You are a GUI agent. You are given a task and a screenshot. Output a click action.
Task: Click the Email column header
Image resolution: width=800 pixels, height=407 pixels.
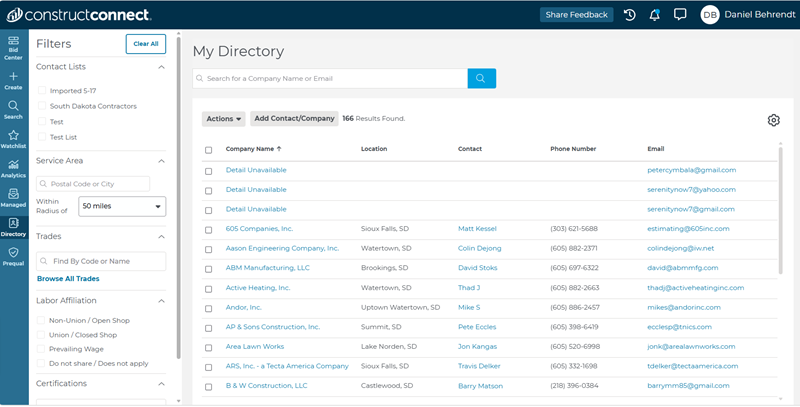(656, 149)
